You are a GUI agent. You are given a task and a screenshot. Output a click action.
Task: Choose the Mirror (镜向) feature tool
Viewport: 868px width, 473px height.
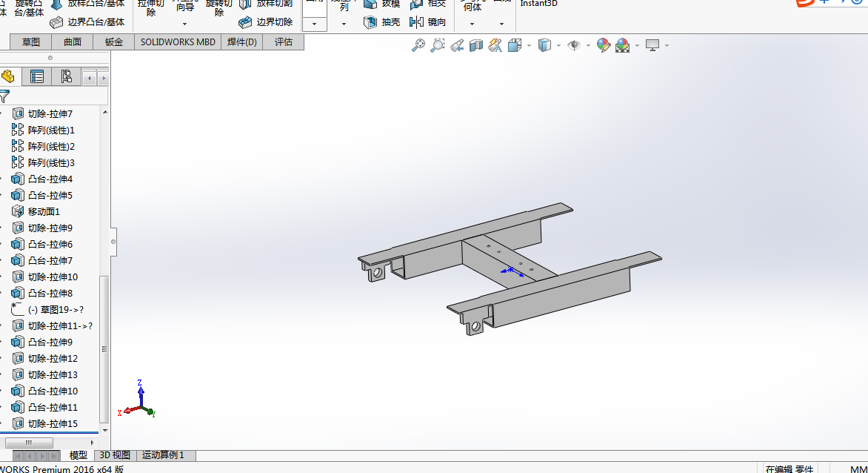point(428,22)
